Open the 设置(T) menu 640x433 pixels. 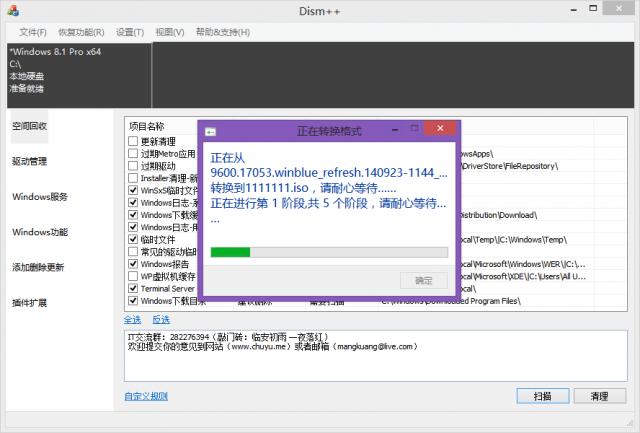tap(130, 32)
